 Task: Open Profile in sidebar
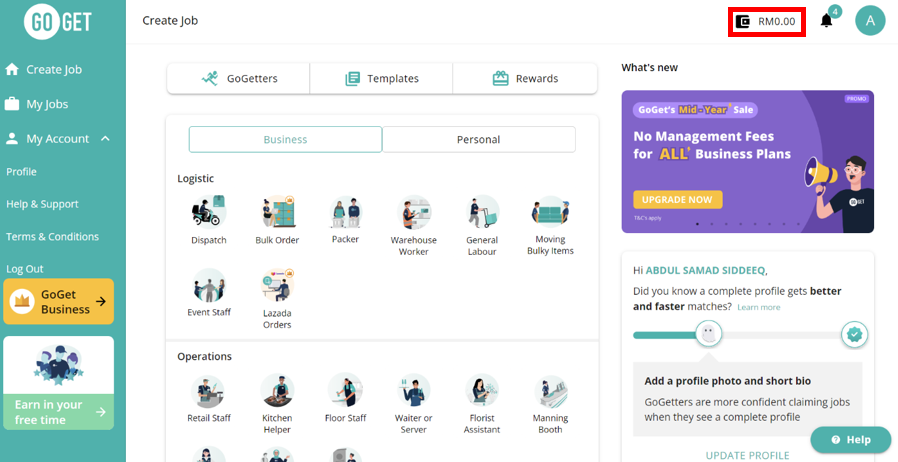pyautogui.click(x=21, y=172)
